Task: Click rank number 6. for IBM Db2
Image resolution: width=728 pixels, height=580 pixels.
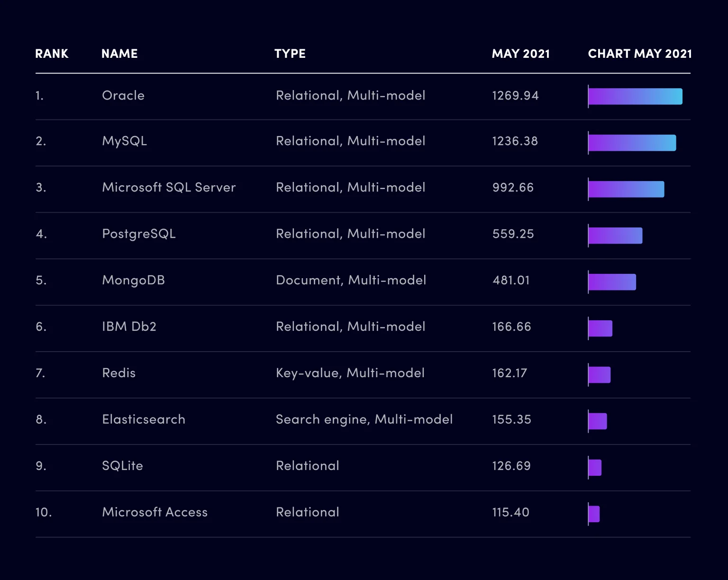Action: pos(41,327)
